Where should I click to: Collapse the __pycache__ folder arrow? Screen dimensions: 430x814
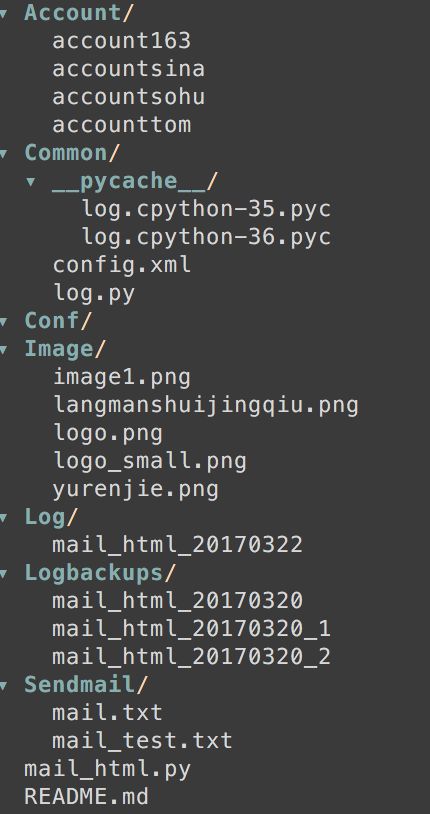31,182
